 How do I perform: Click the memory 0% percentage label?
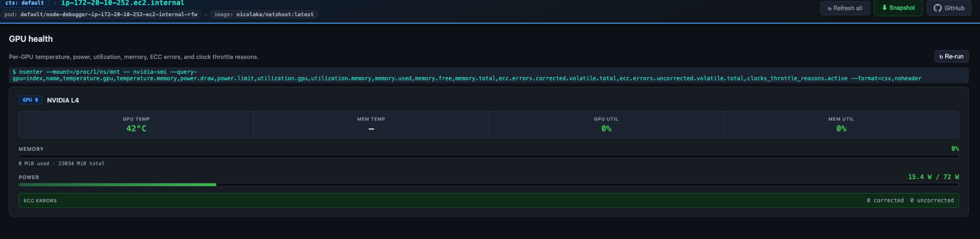tap(955, 148)
